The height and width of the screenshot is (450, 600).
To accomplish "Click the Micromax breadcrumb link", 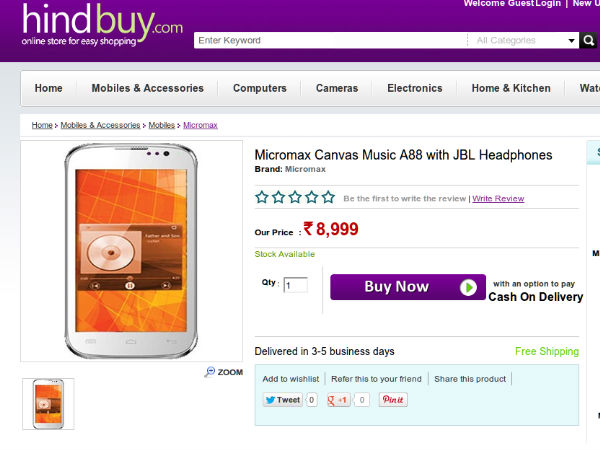I will [200, 125].
